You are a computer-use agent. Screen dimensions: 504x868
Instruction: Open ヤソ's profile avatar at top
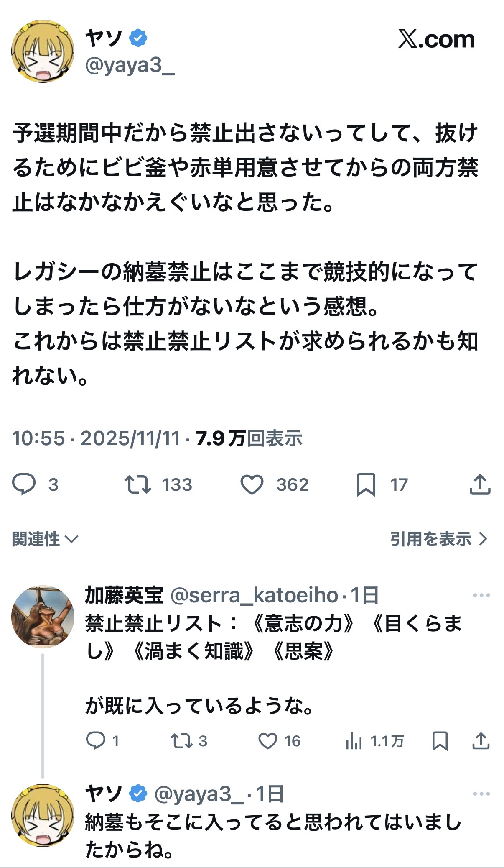pyautogui.click(x=43, y=51)
